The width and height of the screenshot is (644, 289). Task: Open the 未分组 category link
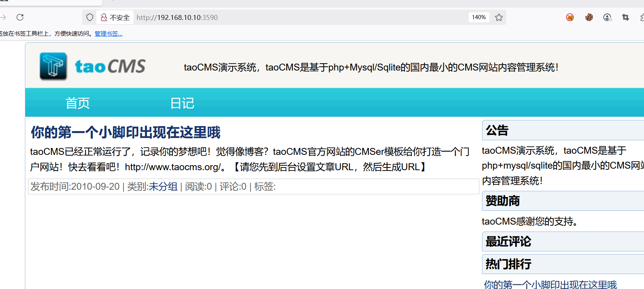(x=163, y=187)
